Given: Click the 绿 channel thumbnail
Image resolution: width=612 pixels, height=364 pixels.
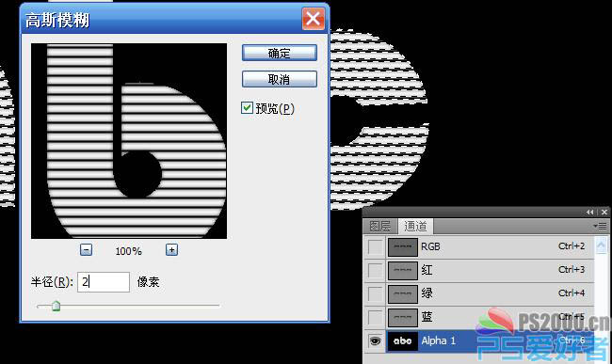Looking at the screenshot, I should click(402, 293).
